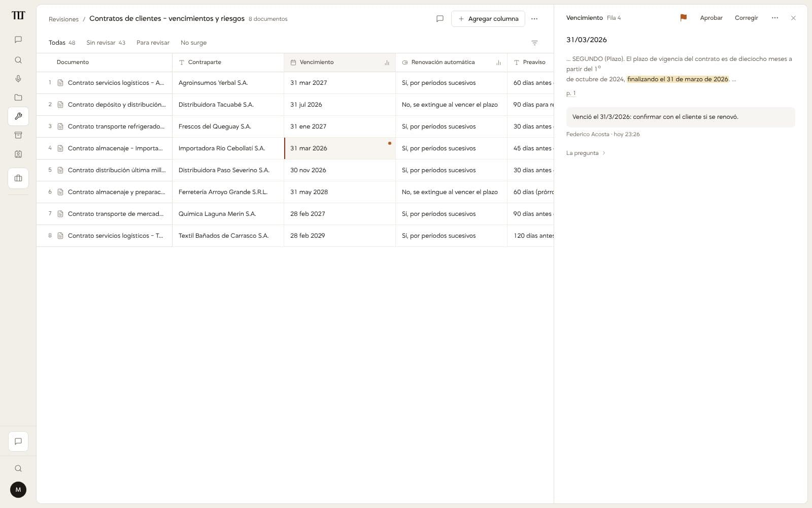
Task: Select the wrench tools icon in sidebar
Action: (x=18, y=116)
